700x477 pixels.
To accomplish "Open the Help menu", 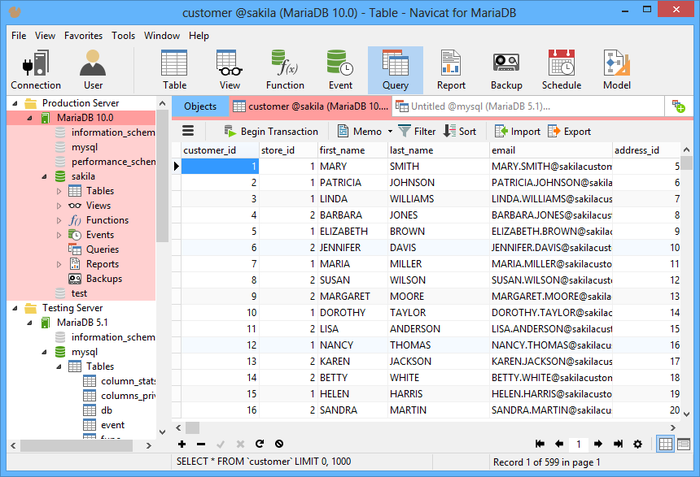I will [199, 35].
